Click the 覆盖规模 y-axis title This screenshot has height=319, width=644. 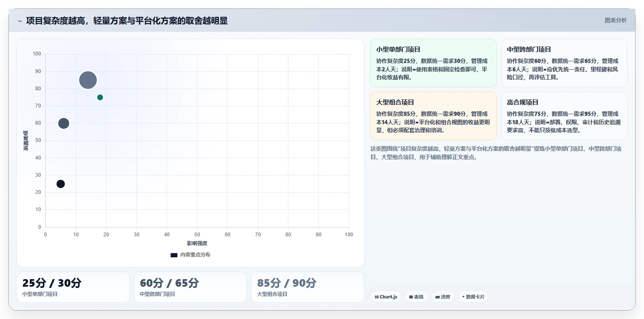26,141
